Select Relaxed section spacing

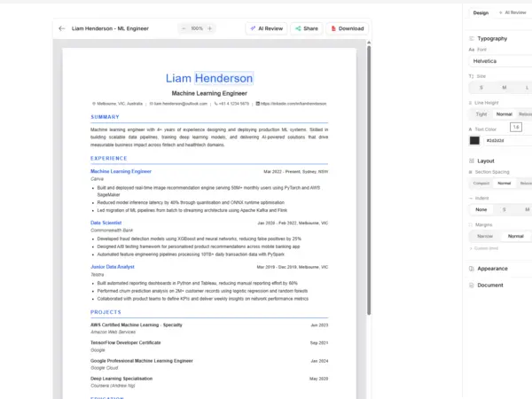pyautogui.click(x=526, y=184)
